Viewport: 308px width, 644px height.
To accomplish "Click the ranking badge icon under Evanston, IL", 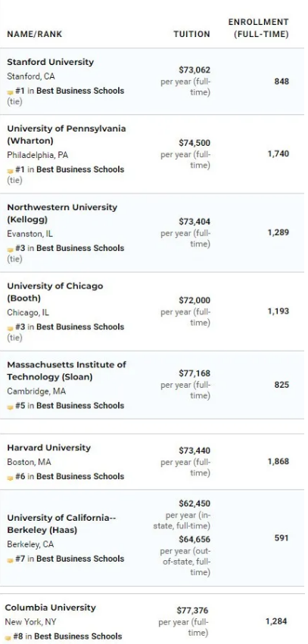I will point(11,249).
